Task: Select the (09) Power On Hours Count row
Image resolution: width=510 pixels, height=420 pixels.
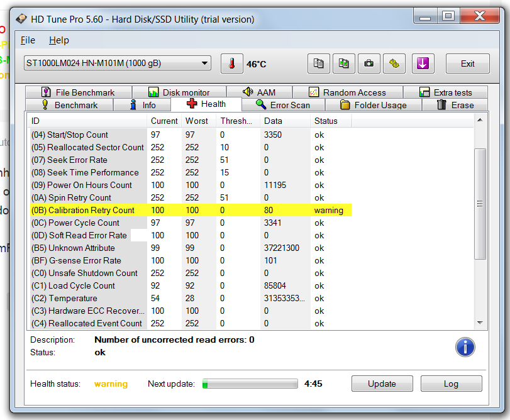Action: point(190,185)
